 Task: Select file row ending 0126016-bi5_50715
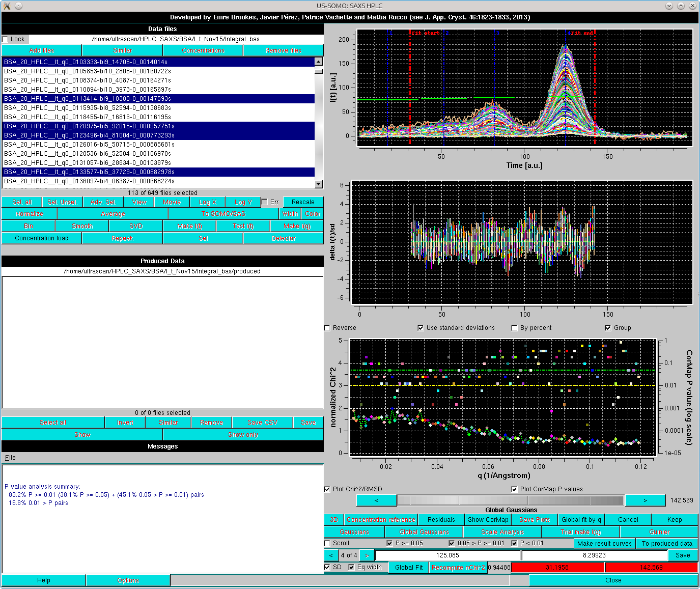[158, 145]
